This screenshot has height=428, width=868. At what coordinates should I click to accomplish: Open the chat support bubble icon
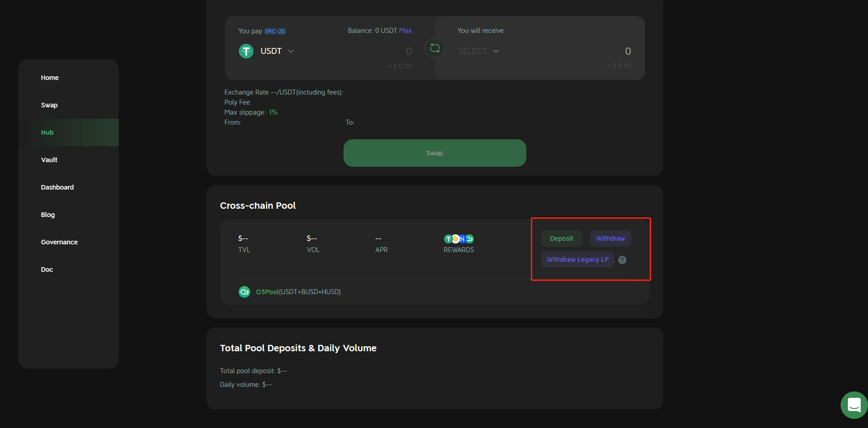point(853,405)
